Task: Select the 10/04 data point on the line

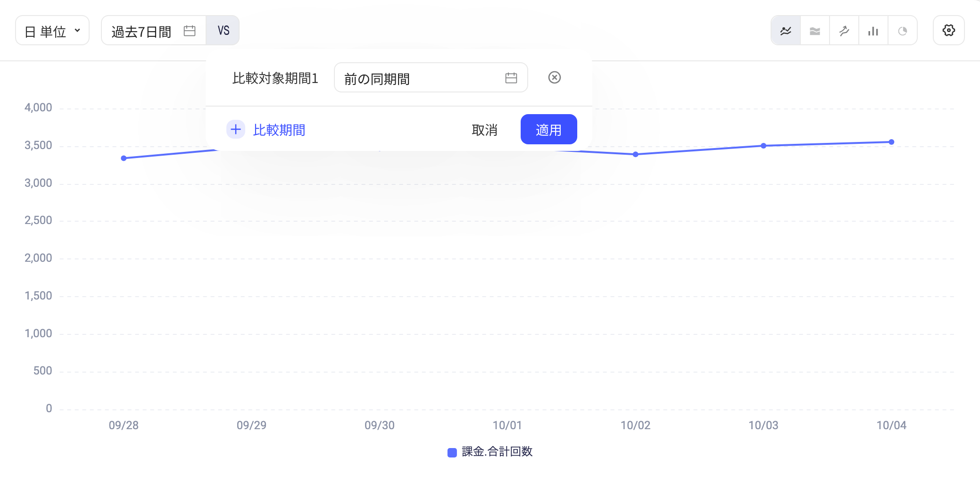Action: click(891, 142)
